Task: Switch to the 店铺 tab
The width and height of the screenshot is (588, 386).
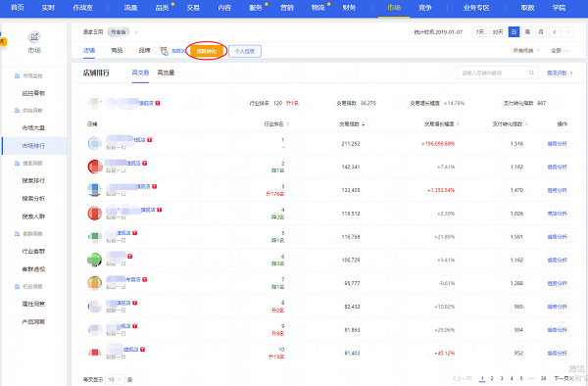Action: 89,50
